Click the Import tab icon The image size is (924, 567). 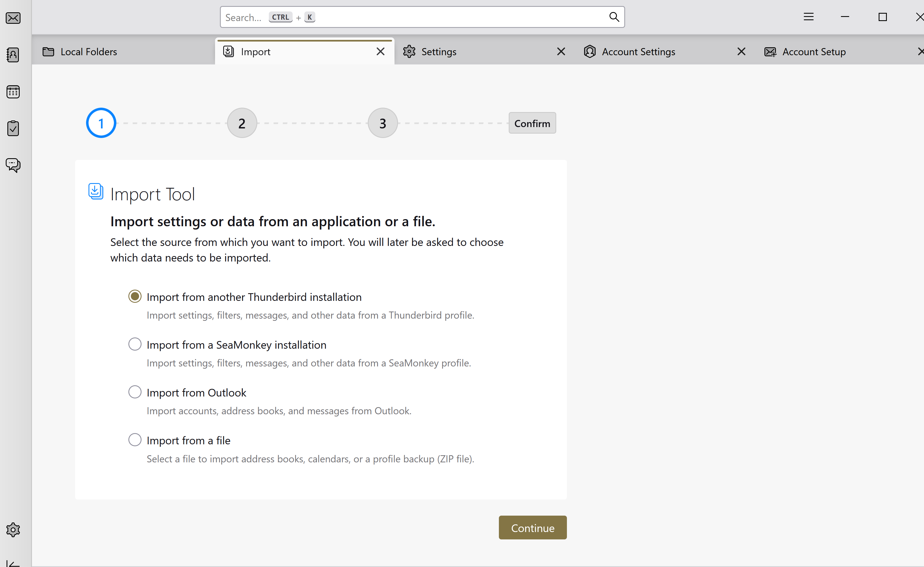coord(228,51)
